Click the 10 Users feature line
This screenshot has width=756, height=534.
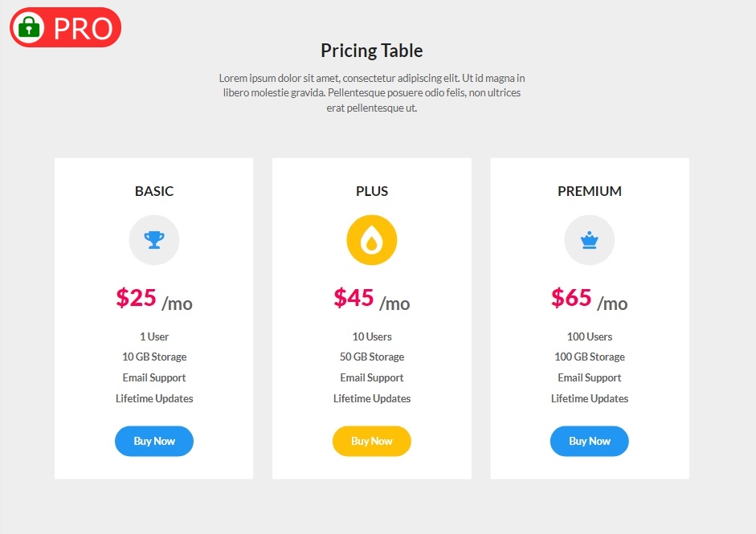(x=372, y=336)
